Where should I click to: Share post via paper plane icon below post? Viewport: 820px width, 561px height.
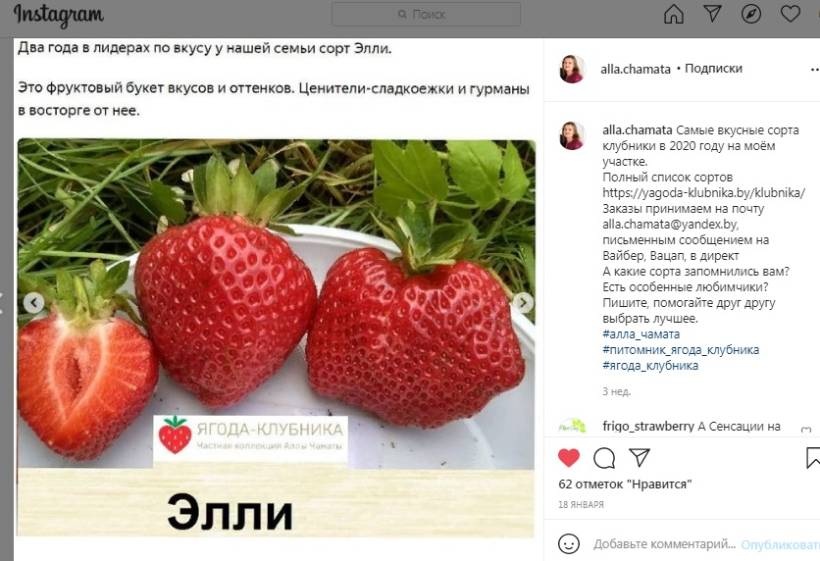click(x=639, y=457)
